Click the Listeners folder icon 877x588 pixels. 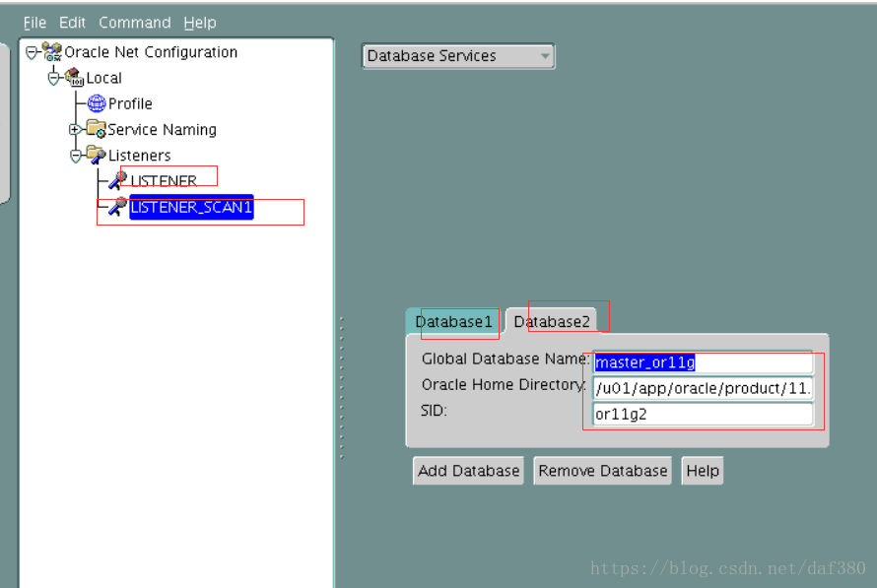click(97, 155)
